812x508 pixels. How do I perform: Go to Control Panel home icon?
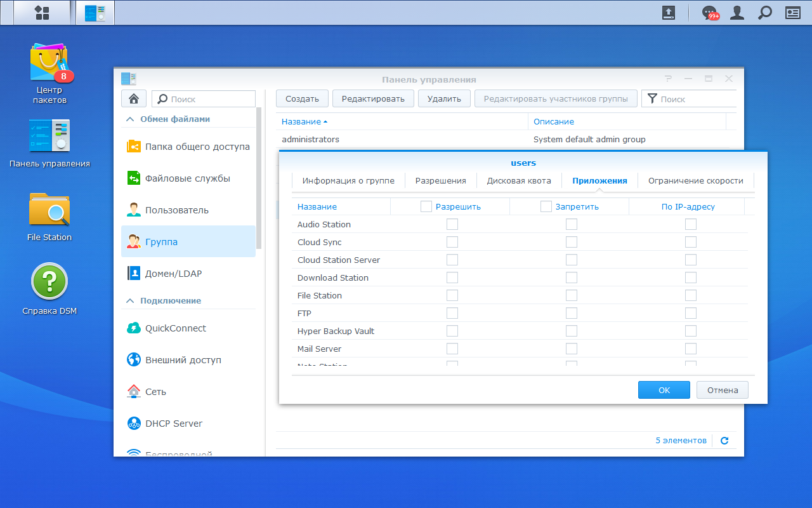click(134, 98)
